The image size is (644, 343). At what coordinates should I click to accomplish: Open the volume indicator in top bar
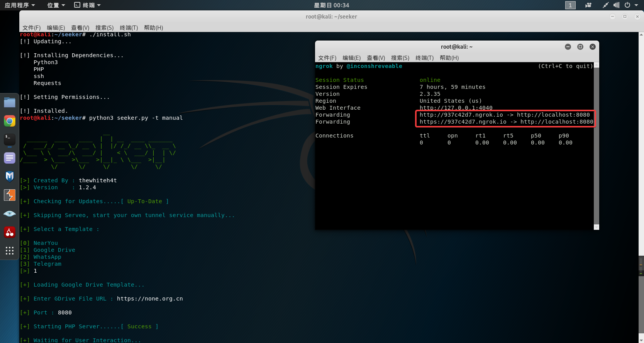(616, 5)
